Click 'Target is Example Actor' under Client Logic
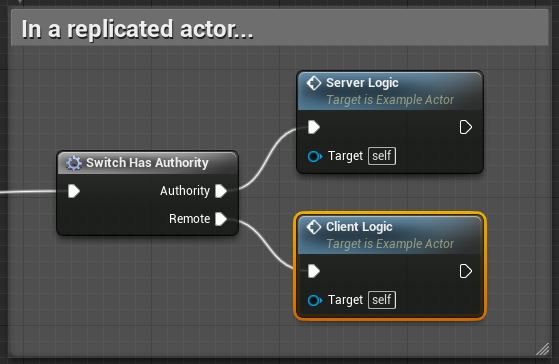This screenshot has width=559, height=364. [x=390, y=244]
